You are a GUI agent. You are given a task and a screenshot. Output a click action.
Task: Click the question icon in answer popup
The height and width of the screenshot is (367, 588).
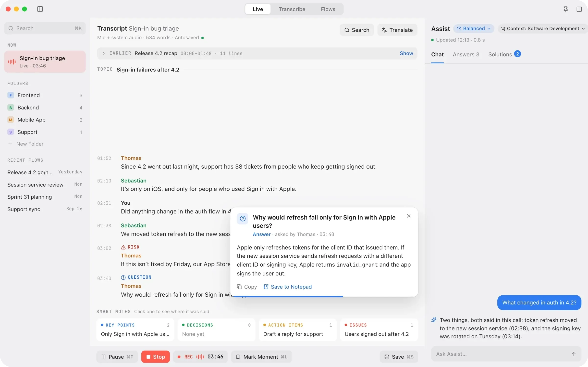coord(243,219)
